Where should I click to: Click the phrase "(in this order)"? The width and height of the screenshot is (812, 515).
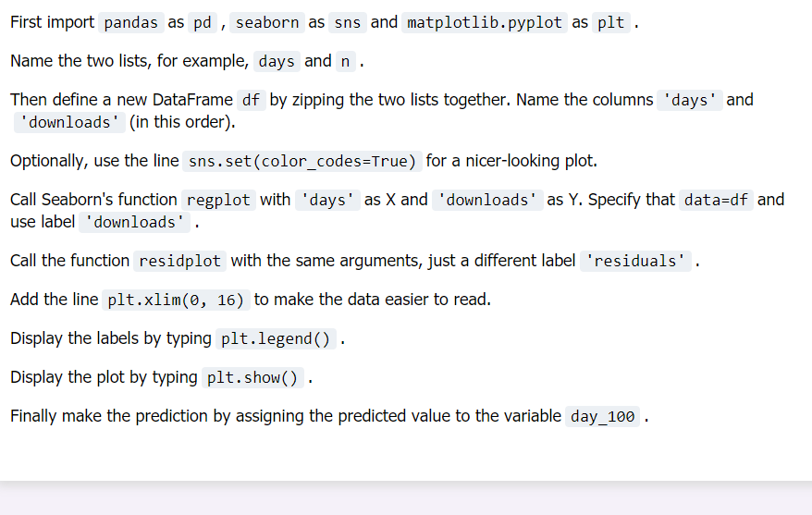point(182,122)
